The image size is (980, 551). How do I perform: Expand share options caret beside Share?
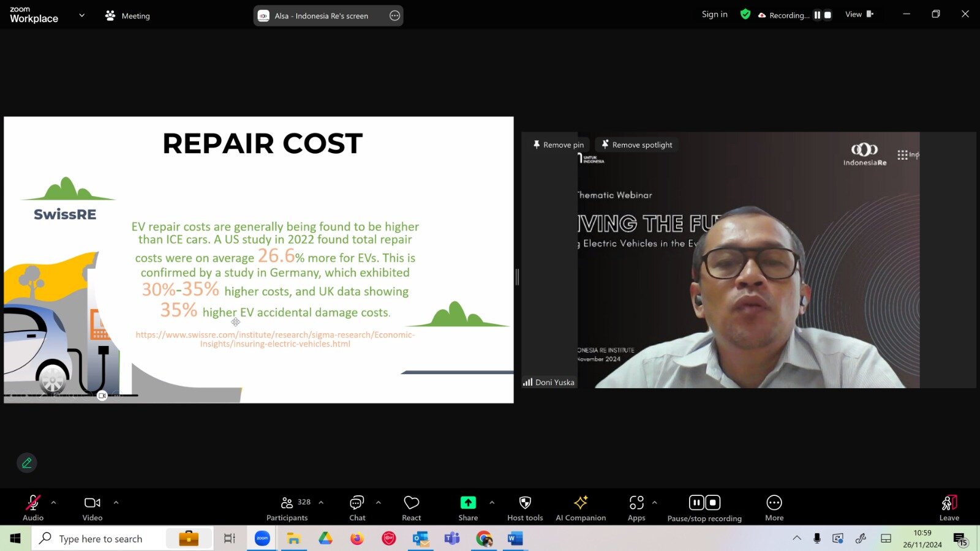pyautogui.click(x=492, y=503)
